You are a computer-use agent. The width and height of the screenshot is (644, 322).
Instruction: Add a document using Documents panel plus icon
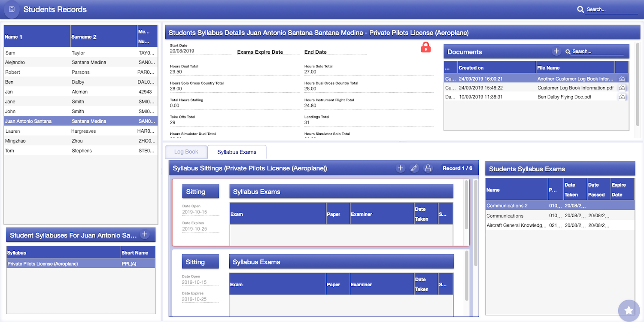(556, 51)
